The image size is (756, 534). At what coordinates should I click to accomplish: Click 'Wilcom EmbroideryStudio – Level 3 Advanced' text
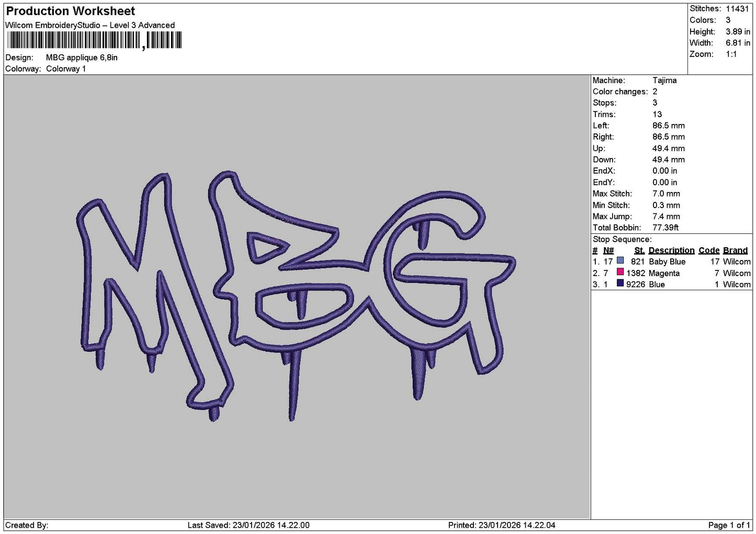[90, 25]
